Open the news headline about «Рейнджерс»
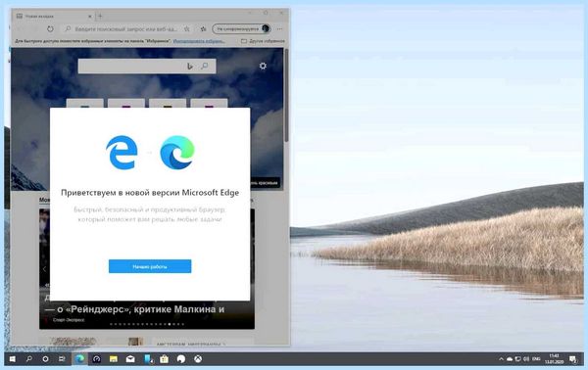The height and width of the screenshot is (370, 588). pyautogui.click(x=134, y=309)
